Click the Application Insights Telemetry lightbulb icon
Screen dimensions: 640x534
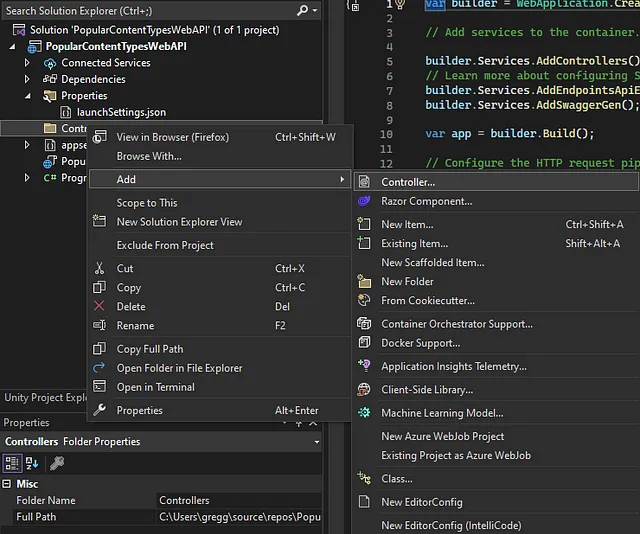[x=365, y=367]
